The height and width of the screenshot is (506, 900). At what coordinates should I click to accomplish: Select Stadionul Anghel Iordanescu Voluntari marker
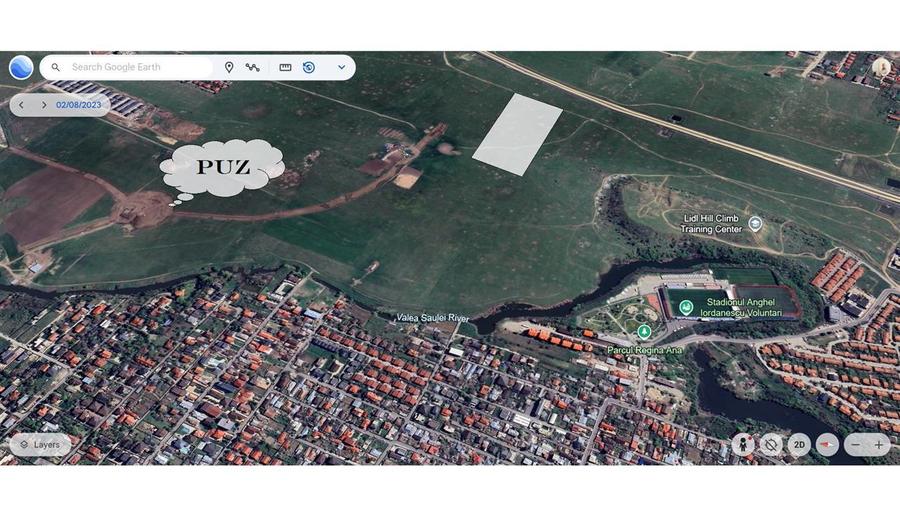(x=685, y=308)
